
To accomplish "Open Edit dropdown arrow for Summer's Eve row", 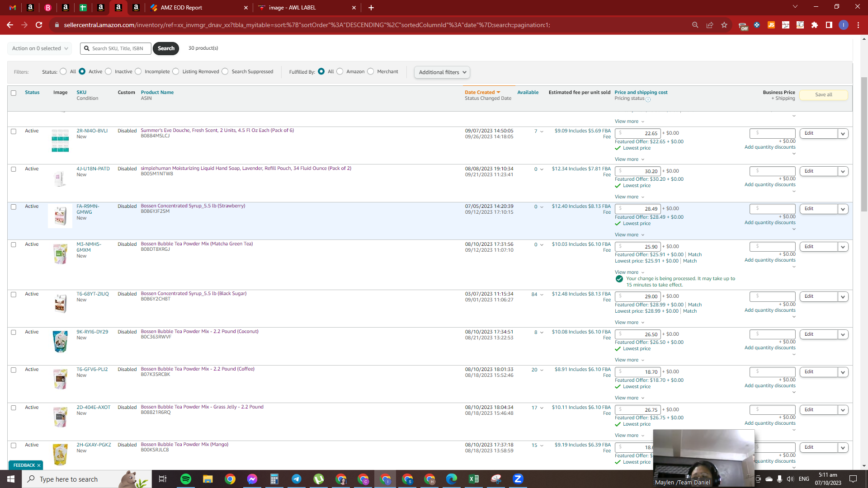I will click(x=843, y=134).
